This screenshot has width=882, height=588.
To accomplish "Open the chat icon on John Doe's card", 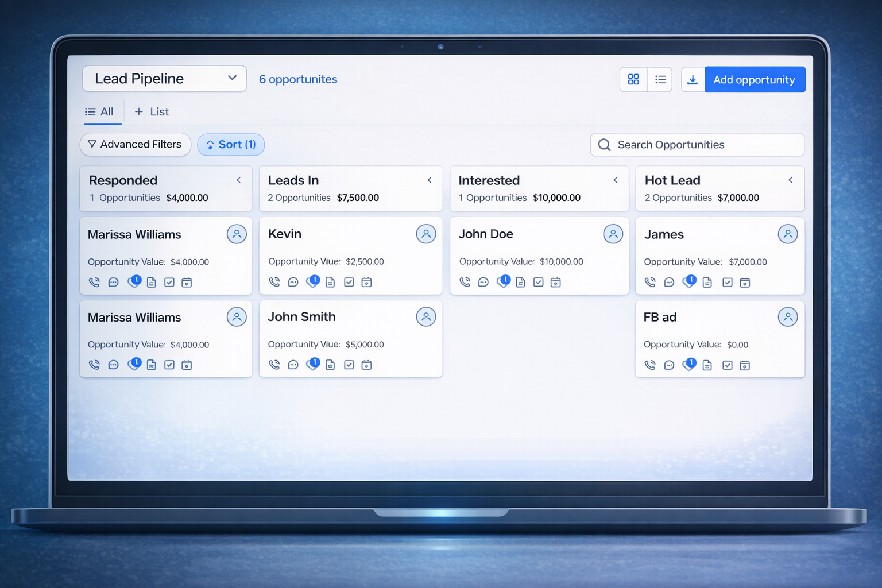I will (x=483, y=282).
